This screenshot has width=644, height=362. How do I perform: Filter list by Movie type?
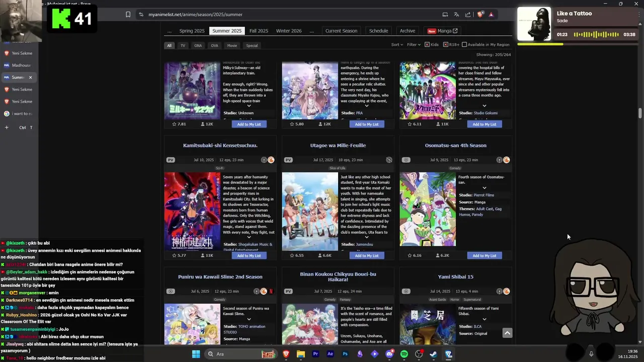(232, 46)
